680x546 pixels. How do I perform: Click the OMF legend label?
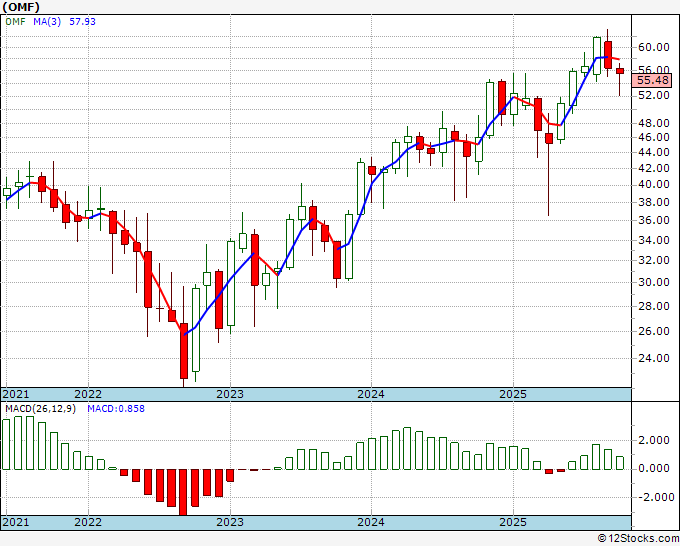click(x=15, y=21)
